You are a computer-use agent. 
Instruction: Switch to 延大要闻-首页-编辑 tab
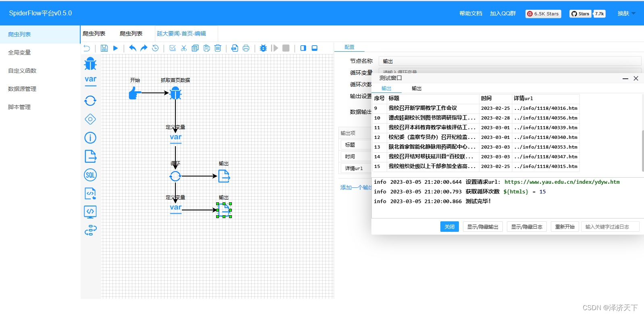pyautogui.click(x=181, y=34)
